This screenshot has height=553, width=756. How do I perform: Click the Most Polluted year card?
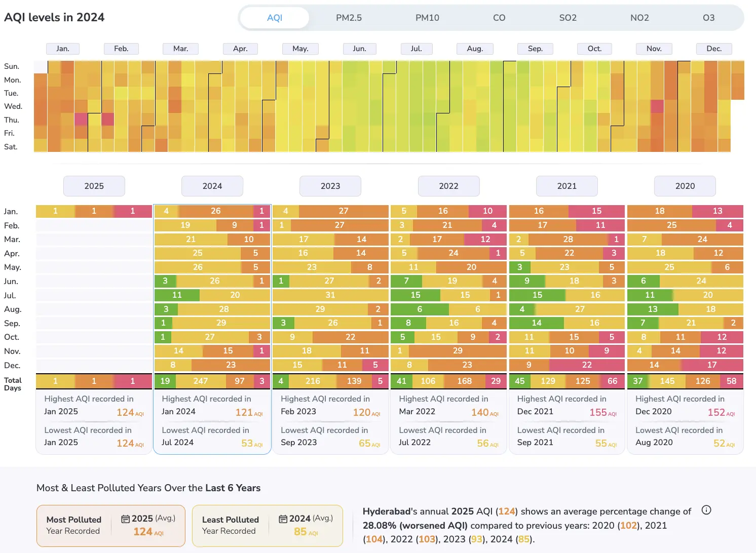coord(111,526)
